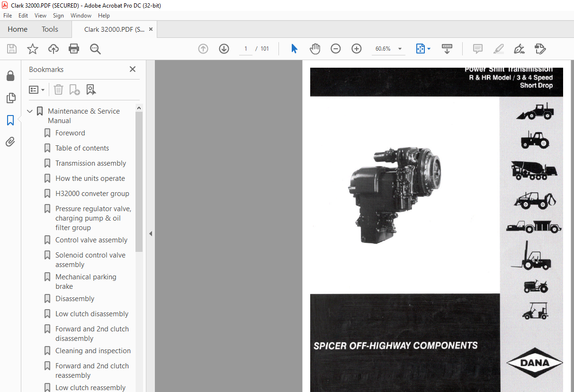The height and width of the screenshot is (392, 574).
Task: Collapse the navigation pane arrow
Action: coord(151,233)
